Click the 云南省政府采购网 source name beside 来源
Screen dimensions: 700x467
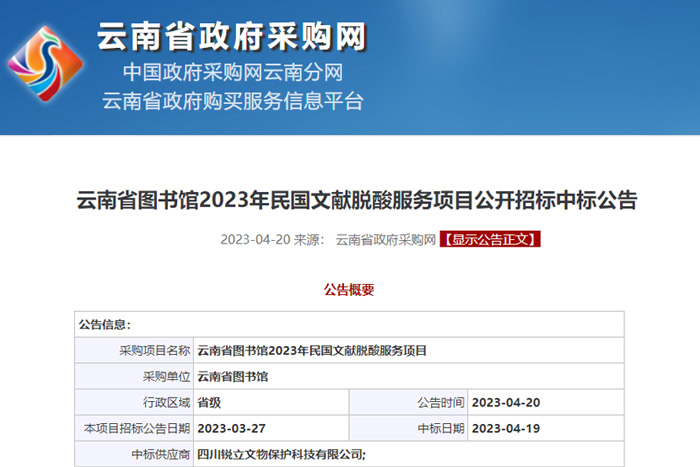[x=385, y=240]
